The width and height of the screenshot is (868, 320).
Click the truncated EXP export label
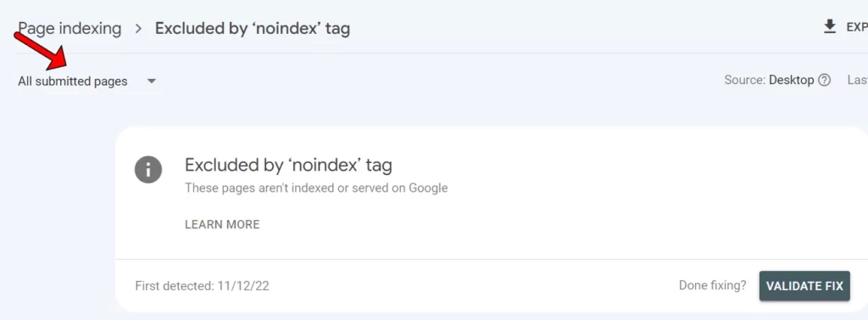coord(857,27)
